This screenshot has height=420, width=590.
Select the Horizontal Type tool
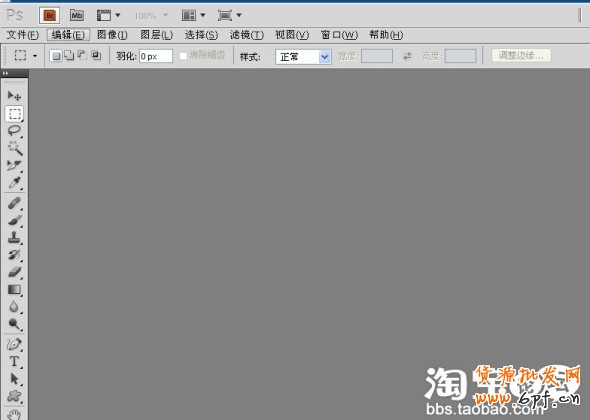[14, 361]
